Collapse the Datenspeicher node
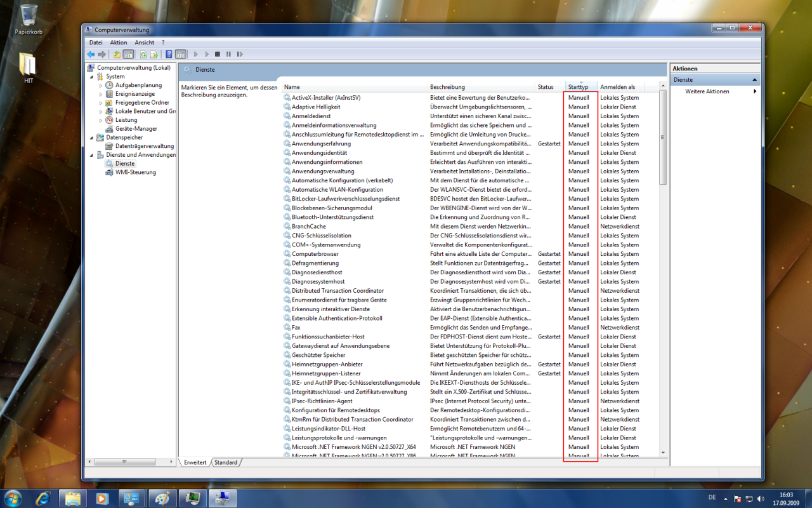The width and height of the screenshot is (812, 508). (x=91, y=137)
